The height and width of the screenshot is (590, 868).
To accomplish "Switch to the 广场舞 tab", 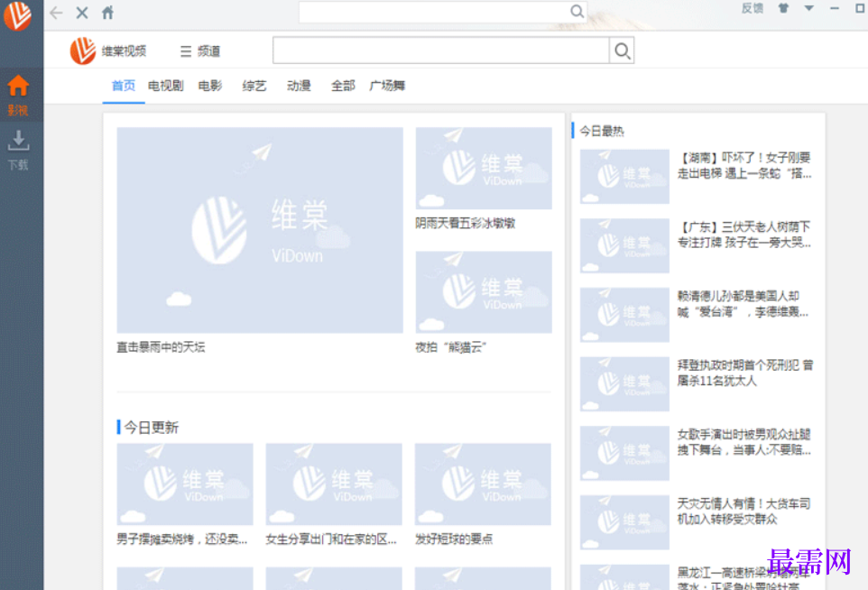I will pyautogui.click(x=387, y=86).
